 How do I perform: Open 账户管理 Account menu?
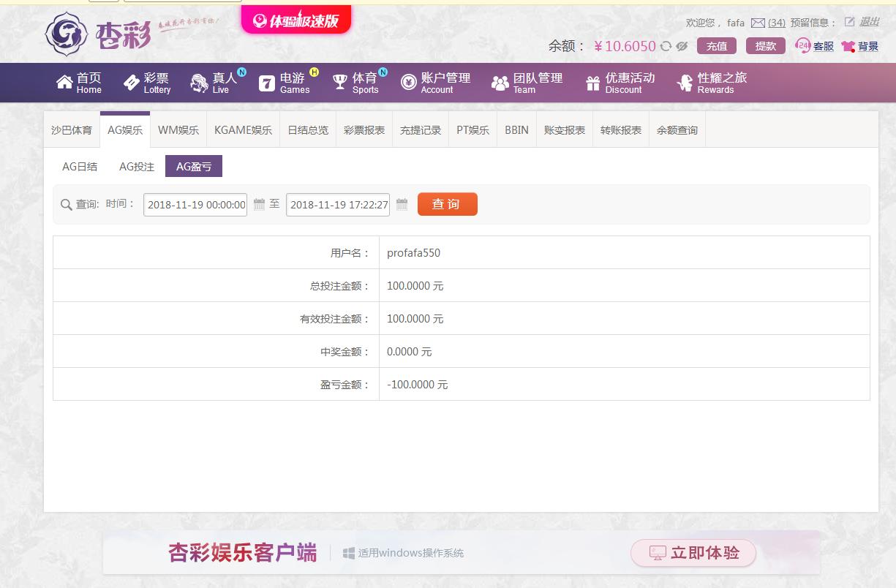point(436,83)
